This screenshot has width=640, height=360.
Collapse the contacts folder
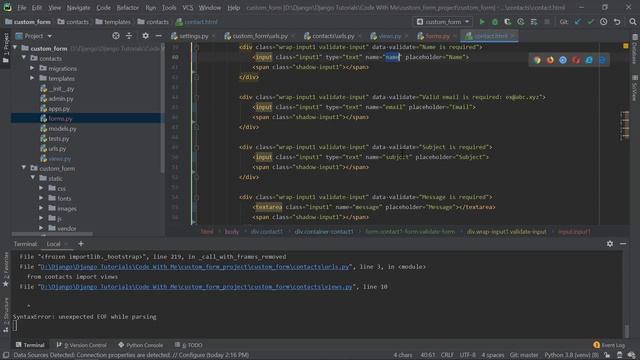point(24,58)
